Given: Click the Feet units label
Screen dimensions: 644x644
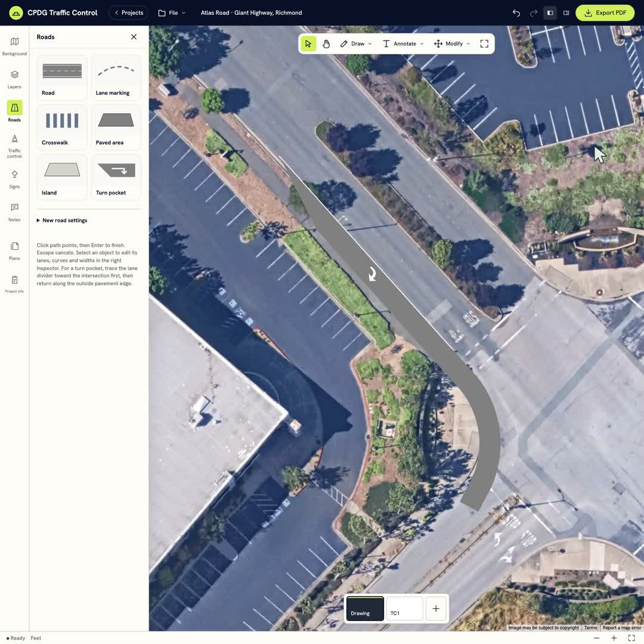Looking at the screenshot, I should coord(36,638).
